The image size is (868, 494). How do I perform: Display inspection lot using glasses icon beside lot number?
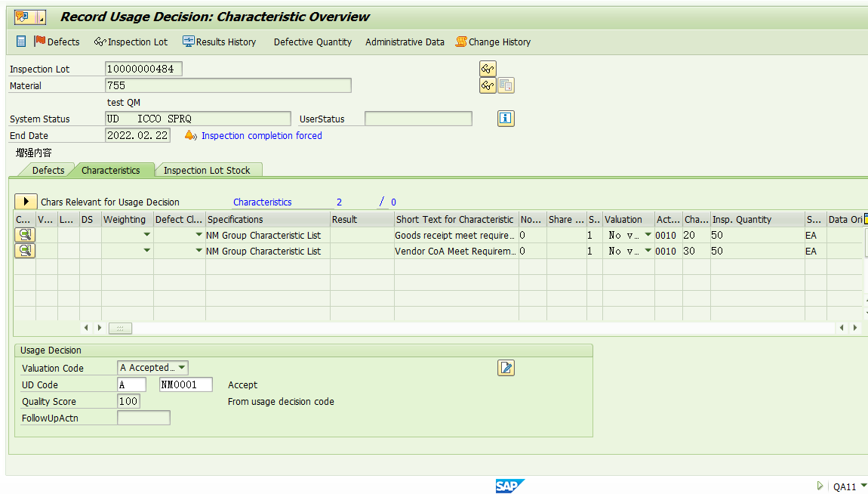(488, 69)
